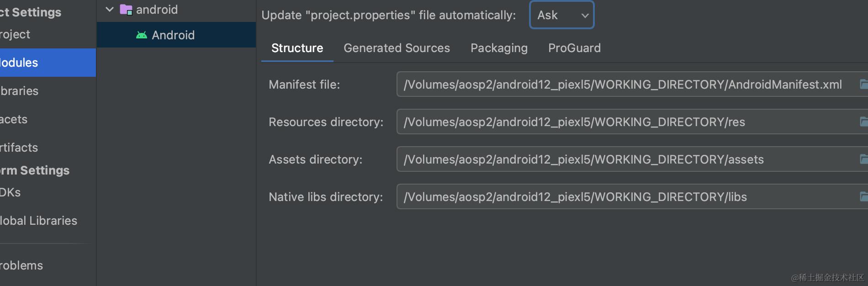This screenshot has width=868, height=286.
Task: Click the android module folder icon
Action: coord(126,10)
